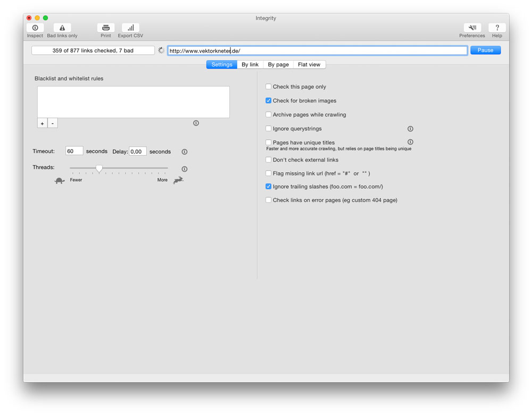Image resolution: width=532 pixels, height=415 pixels.
Task: Remove a rule with minus button
Action: [53, 123]
